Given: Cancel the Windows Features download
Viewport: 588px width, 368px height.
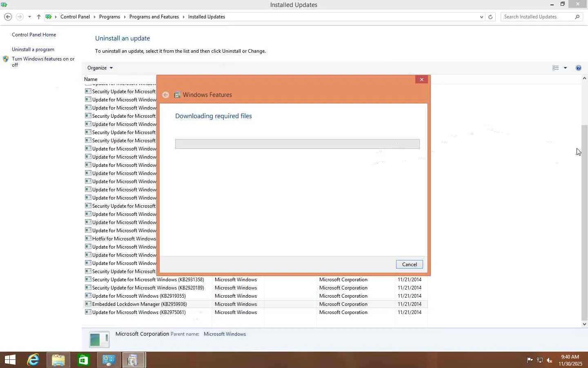Looking at the screenshot, I should click(x=409, y=265).
